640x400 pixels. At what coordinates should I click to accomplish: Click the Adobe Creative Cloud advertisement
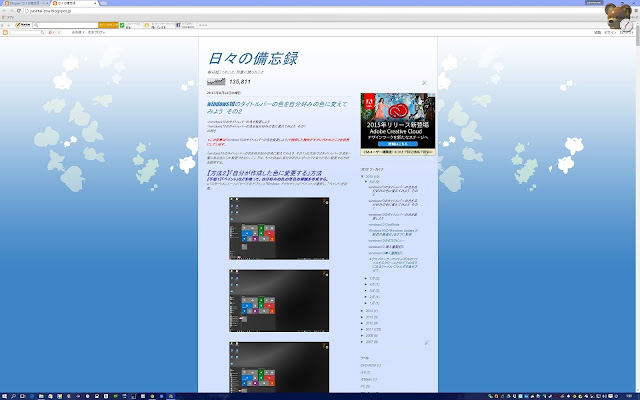tap(398, 124)
